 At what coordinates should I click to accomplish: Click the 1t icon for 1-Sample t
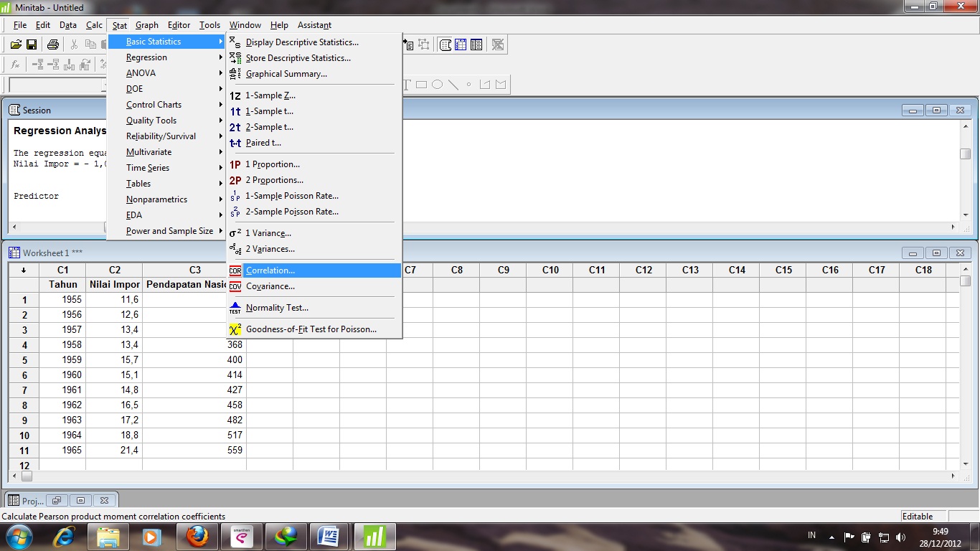tap(235, 111)
